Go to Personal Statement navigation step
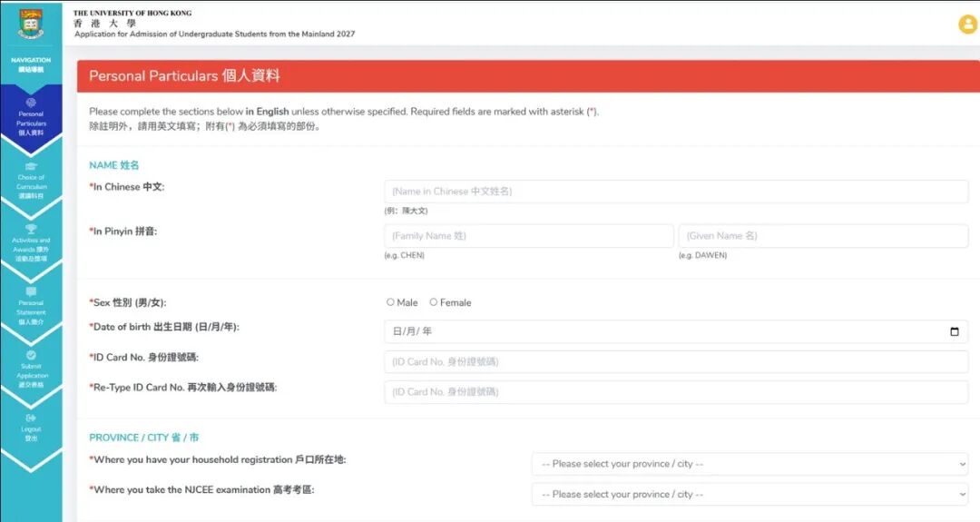Screen dimensions: 980x522 point(31,307)
